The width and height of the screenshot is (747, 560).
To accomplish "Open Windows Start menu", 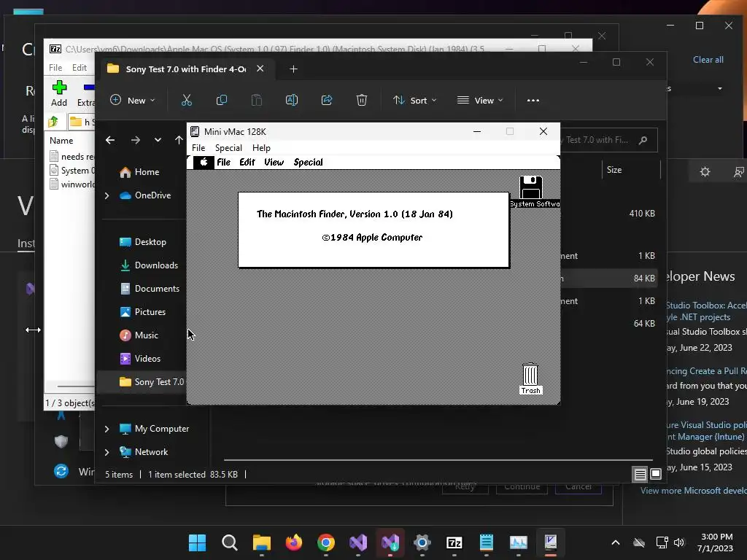I will point(197,542).
